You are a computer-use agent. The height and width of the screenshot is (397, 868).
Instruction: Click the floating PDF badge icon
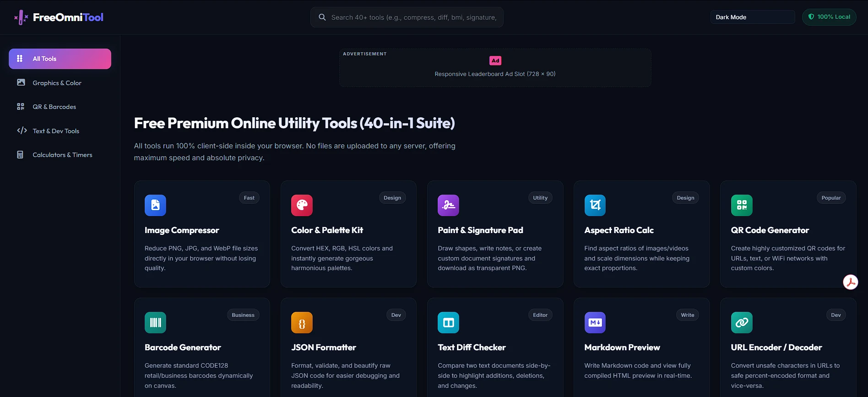(851, 282)
